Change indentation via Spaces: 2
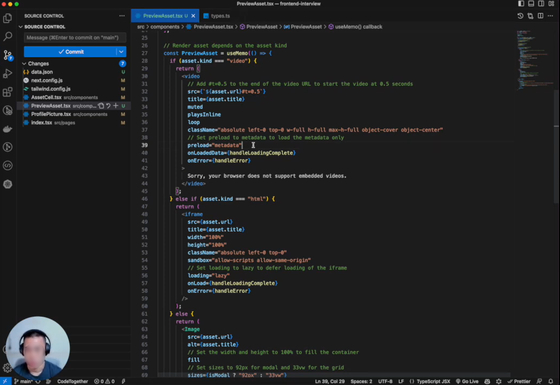This screenshot has height=385, width=560. (x=361, y=381)
